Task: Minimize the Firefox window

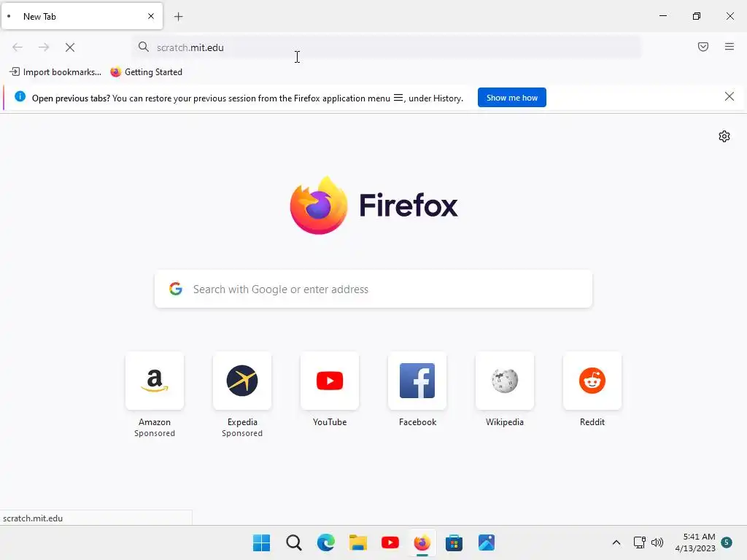Action: 662,16
